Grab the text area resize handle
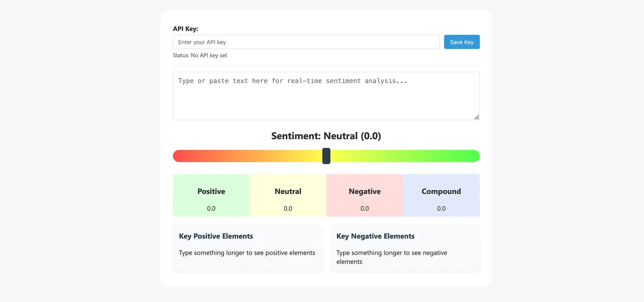The height and width of the screenshot is (302, 644). click(x=476, y=117)
